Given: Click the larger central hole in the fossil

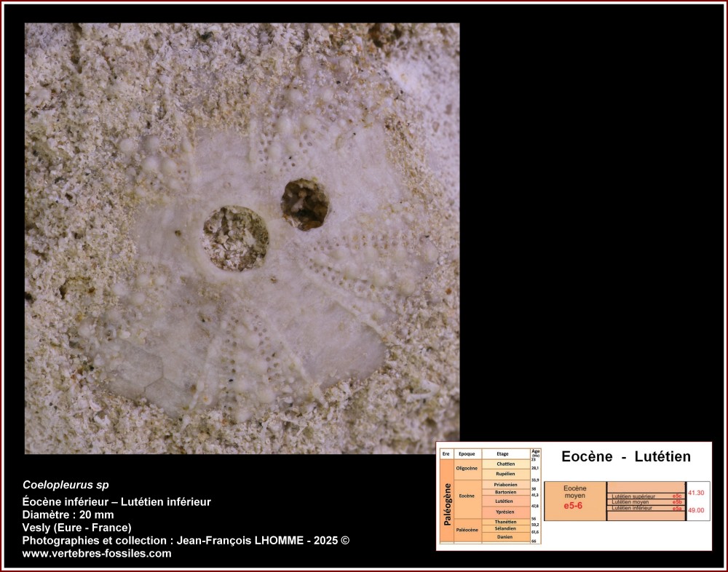Looking at the screenshot, I should [x=235, y=239].
